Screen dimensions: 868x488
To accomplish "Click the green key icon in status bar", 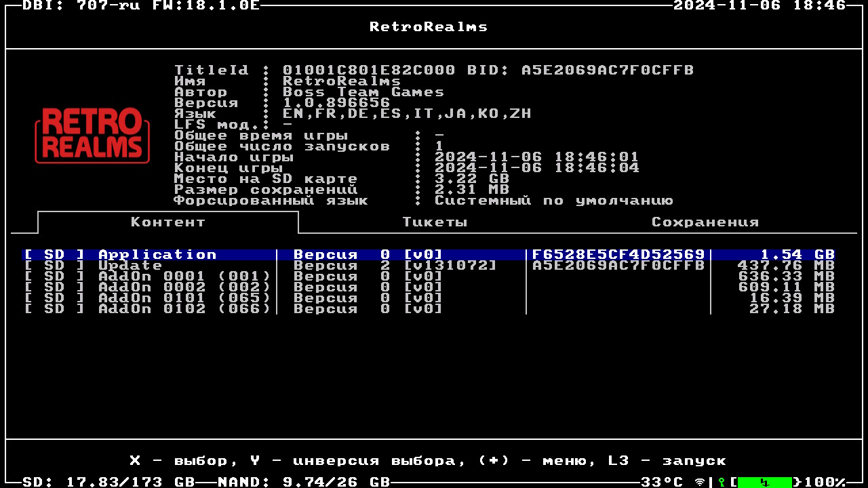I will click(x=722, y=482).
